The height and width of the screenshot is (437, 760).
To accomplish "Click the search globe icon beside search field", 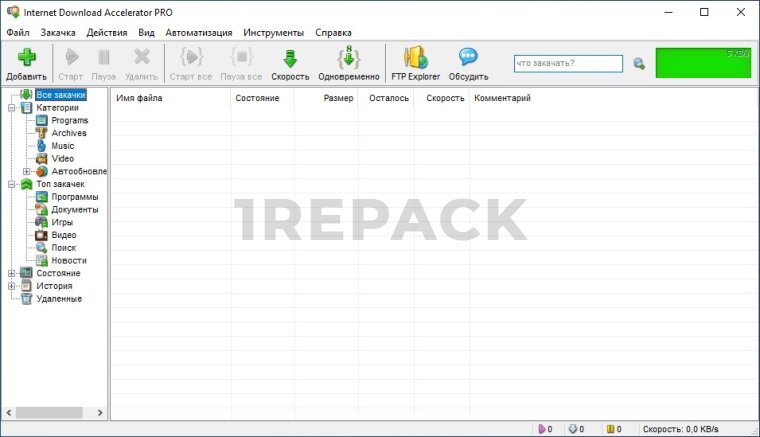I will [x=639, y=64].
